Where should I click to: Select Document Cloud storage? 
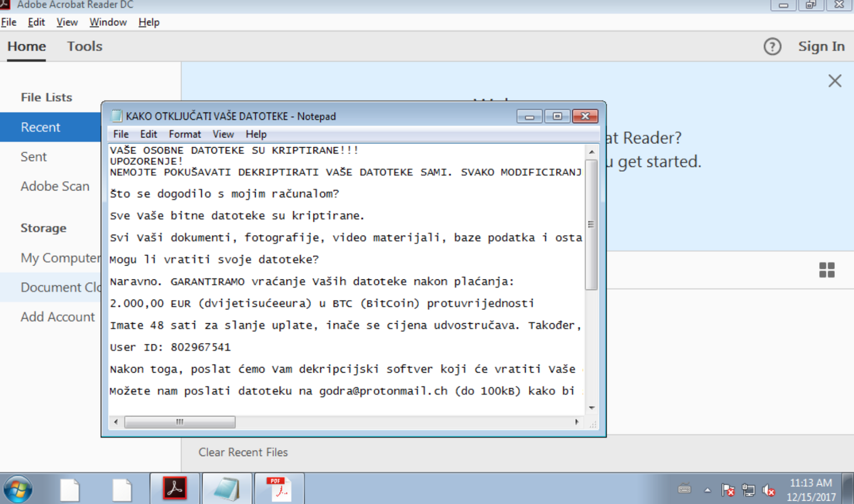(x=51, y=287)
